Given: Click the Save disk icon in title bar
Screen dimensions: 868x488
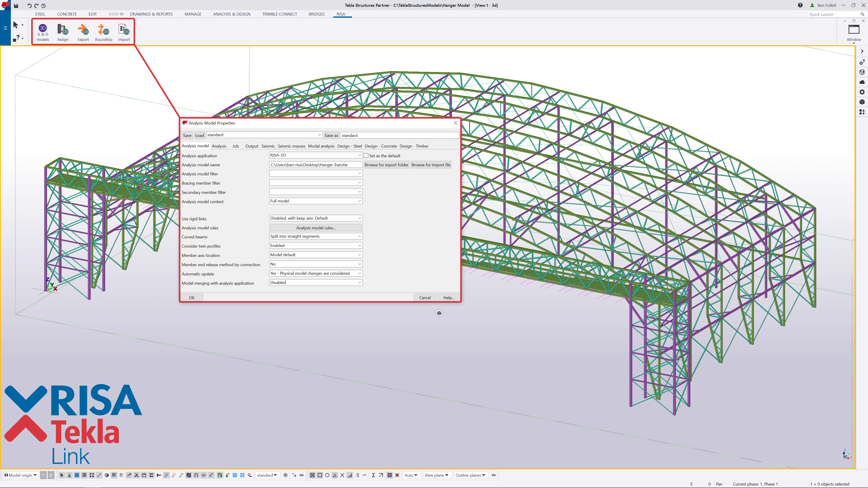Looking at the screenshot, I should point(16,5).
